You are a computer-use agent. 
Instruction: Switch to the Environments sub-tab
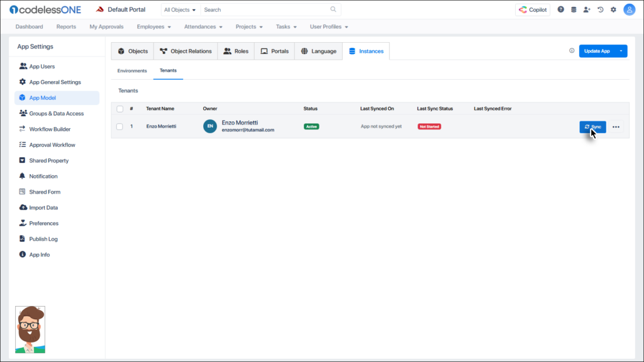132,71
